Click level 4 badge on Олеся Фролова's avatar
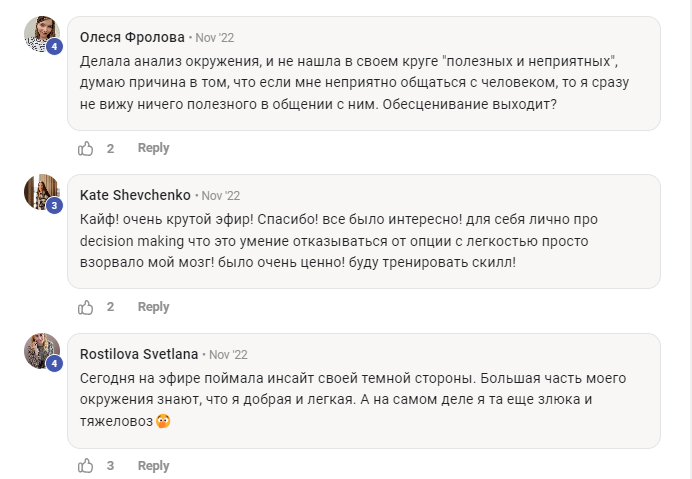 pyautogui.click(x=55, y=47)
